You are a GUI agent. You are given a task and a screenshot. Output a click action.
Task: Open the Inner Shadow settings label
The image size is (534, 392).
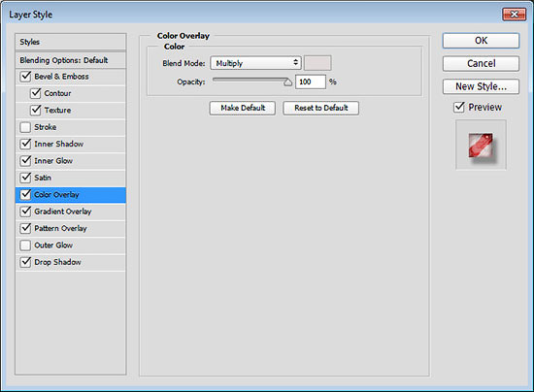click(x=58, y=144)
